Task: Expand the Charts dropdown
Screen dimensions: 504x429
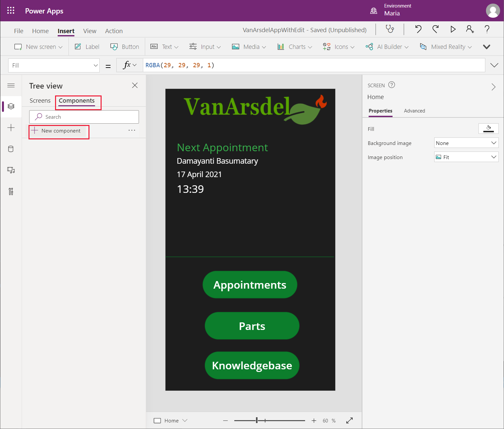Action: [295, 47]
